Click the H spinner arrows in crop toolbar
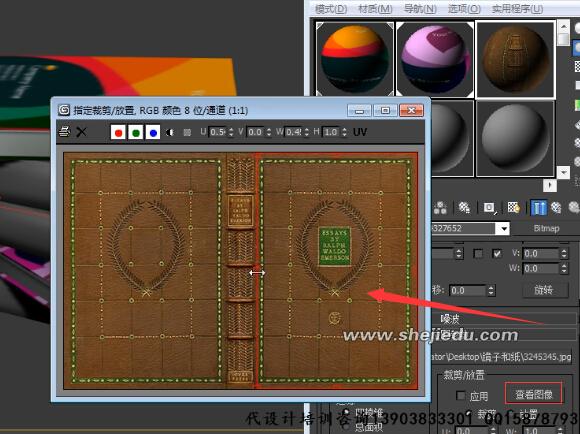 (344, 132)
